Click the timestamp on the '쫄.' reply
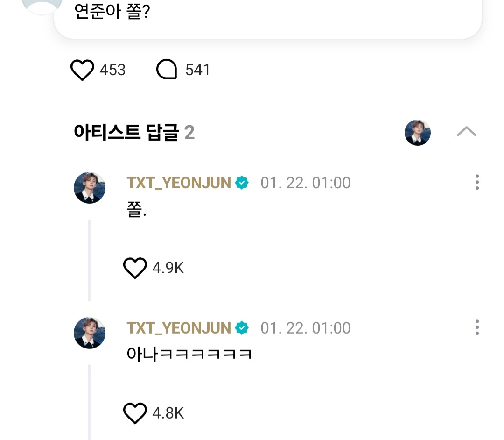 [305, 183]
